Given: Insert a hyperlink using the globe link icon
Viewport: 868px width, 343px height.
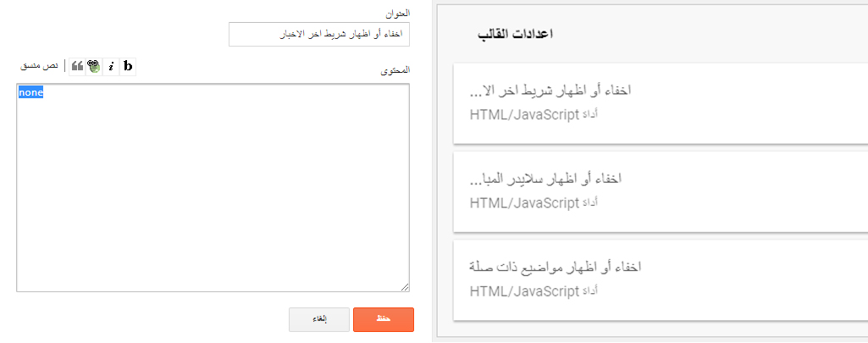Looking at the screenshot, I should click(94, 66).
